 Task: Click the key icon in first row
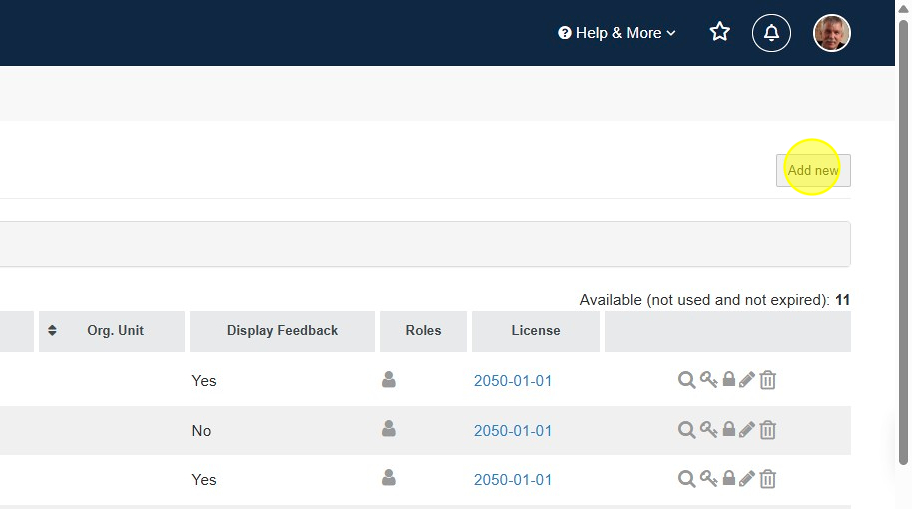point(708,380)
